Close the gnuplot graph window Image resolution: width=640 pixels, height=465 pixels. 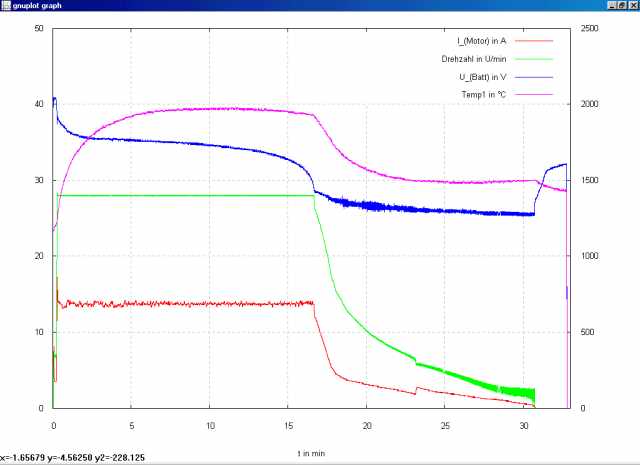click(x=632, y=6)
